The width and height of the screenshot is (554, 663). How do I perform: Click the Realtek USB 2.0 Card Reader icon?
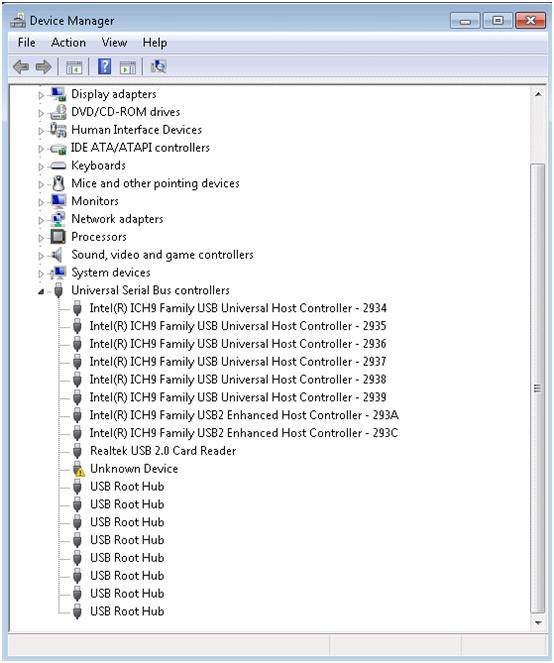[x=77, y=451]
